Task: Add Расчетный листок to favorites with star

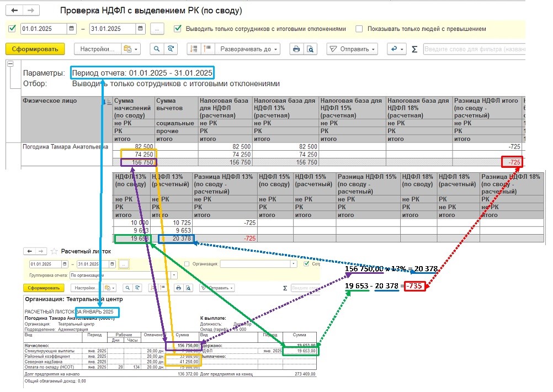Action: [x=54, y=251]
